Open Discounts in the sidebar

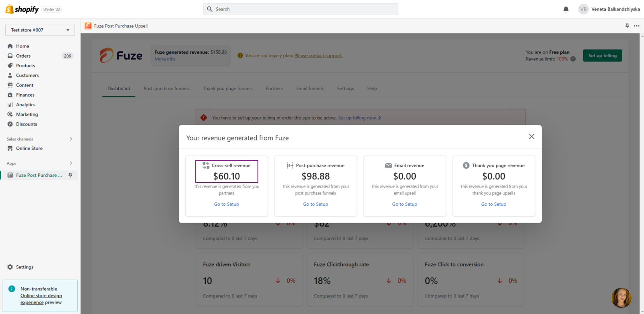pos(27,124)
